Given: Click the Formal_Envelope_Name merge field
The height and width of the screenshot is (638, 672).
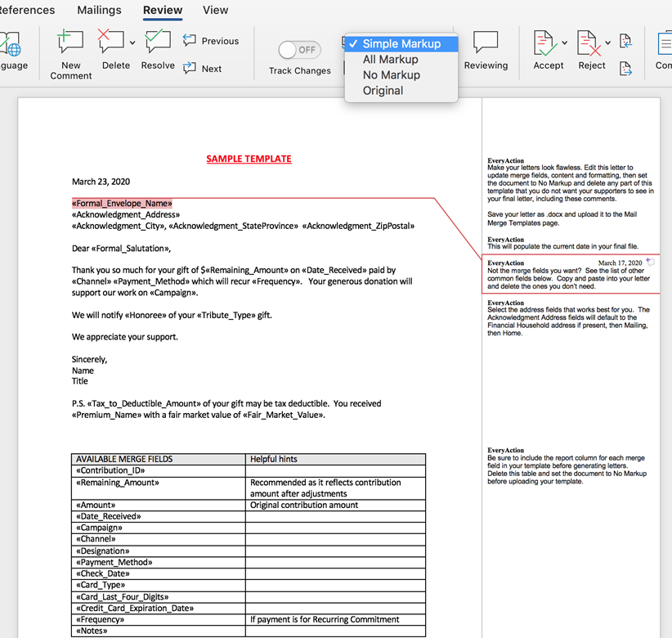Looking at the screenshot, I should [x=121, y=203].
